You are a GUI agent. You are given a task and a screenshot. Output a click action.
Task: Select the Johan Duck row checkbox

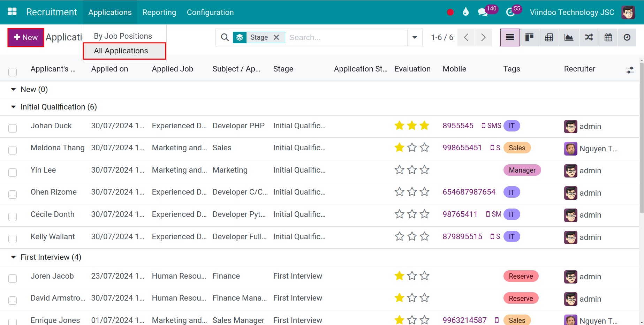tap(13, 128)
